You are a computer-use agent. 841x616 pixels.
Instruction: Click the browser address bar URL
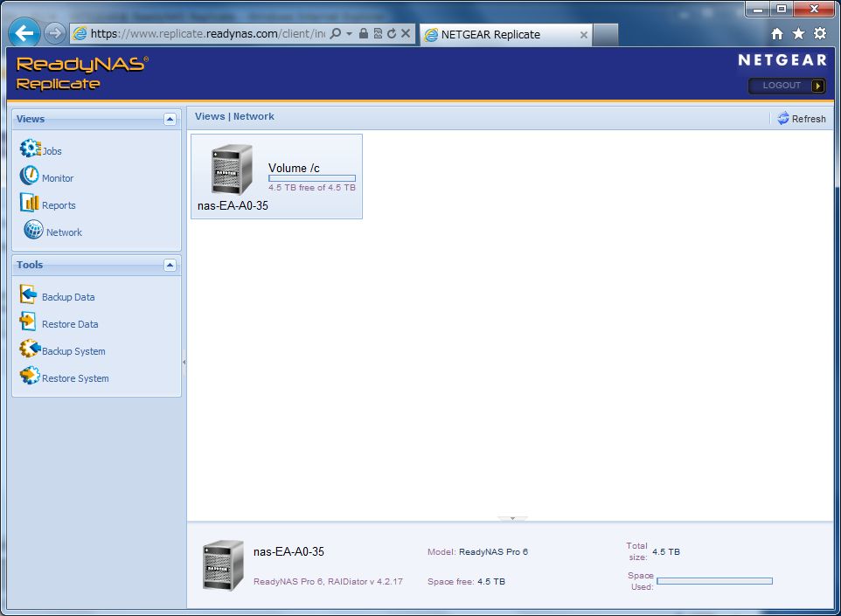pos(207,34)
